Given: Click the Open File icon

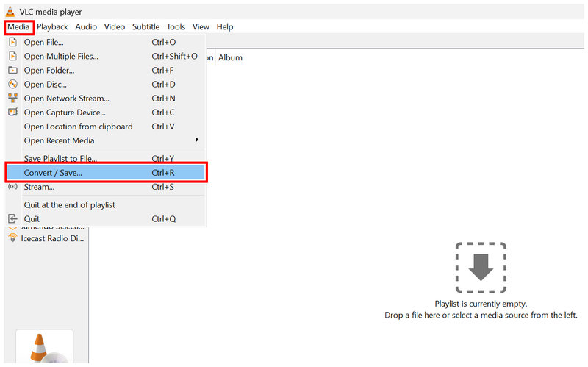Looking at the screenshot, I should coord(12,42).
